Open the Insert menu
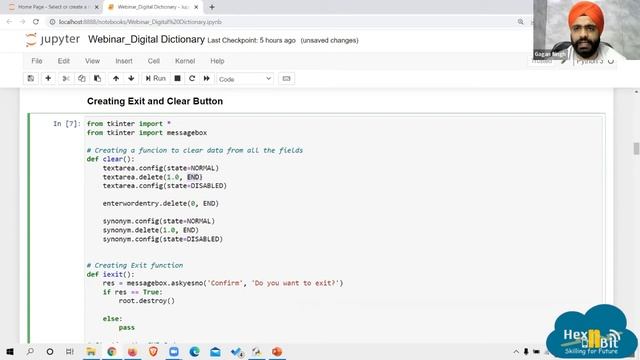This screenshot has width=640, height=360. [124, 61]
